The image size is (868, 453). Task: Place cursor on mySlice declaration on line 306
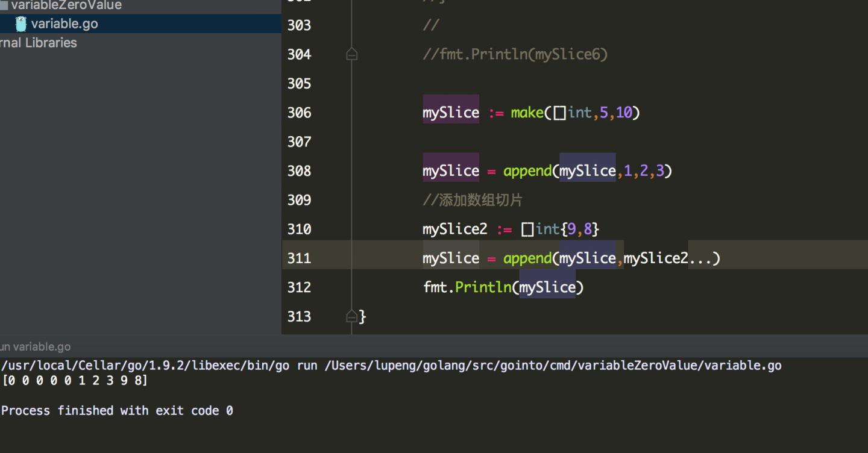451,113
